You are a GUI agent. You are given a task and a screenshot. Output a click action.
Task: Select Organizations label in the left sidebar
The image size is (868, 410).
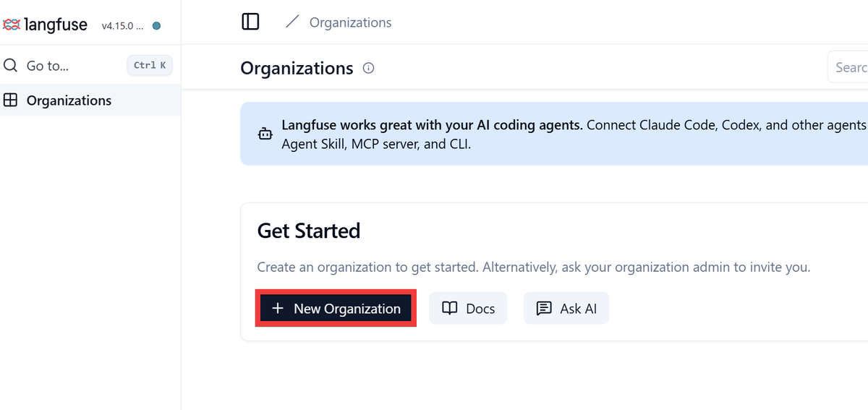(x=69, y=101)
